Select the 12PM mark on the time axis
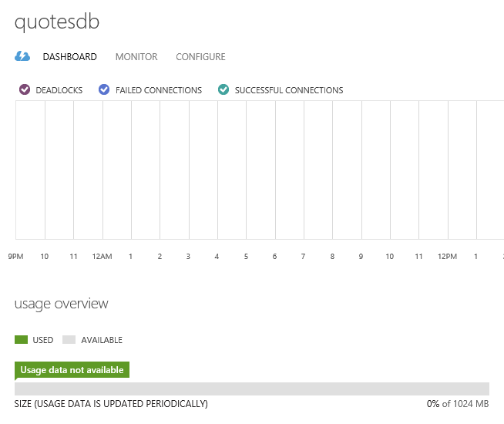The width and height of the screenshot is (504, 424). coord(447,256)
